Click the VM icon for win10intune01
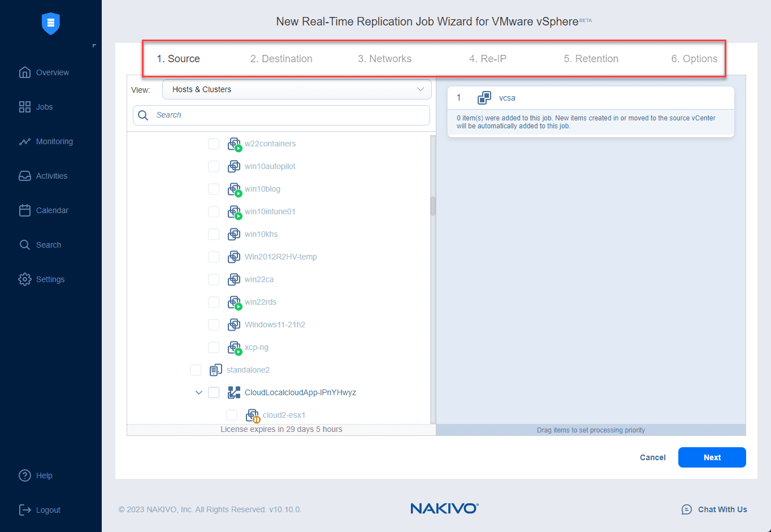This screenshot has height=532, width=771. pos(235,212)
